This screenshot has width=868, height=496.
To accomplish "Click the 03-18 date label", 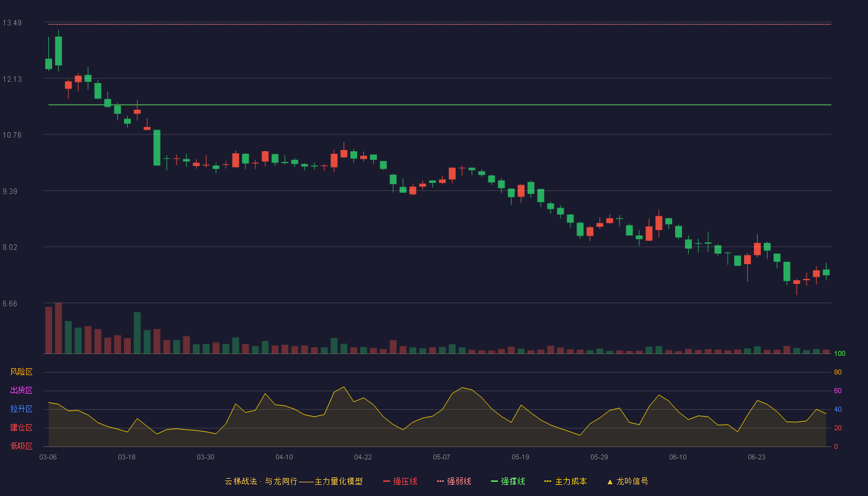I will [126, 457].
